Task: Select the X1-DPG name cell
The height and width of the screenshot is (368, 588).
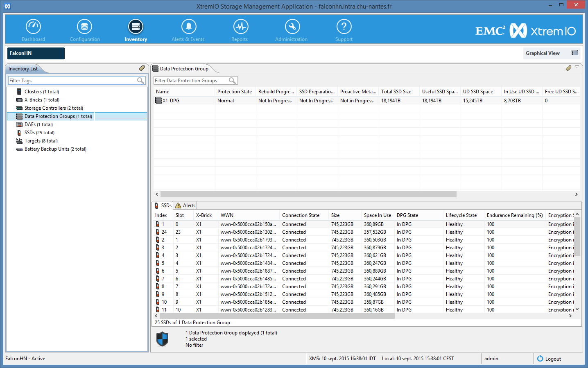Action: pyautogui.click(x=171, y=101)
